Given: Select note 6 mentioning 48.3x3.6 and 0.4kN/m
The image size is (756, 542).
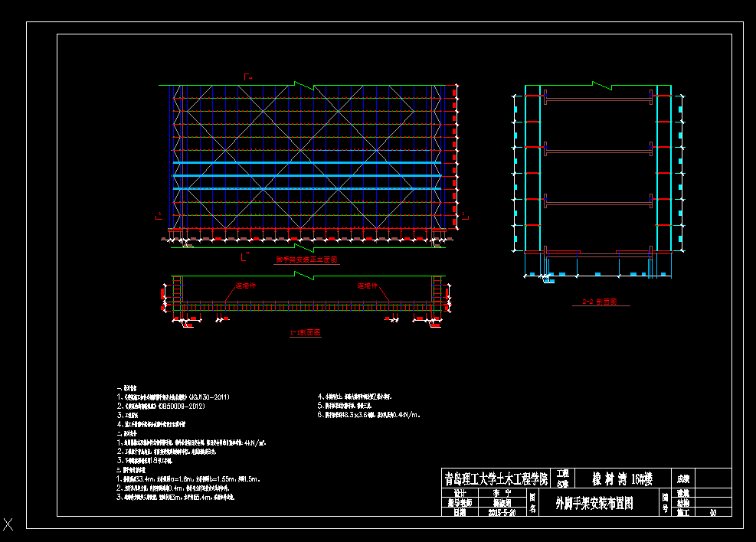Looking at the screenshot, I should click(x=369, y=415).
